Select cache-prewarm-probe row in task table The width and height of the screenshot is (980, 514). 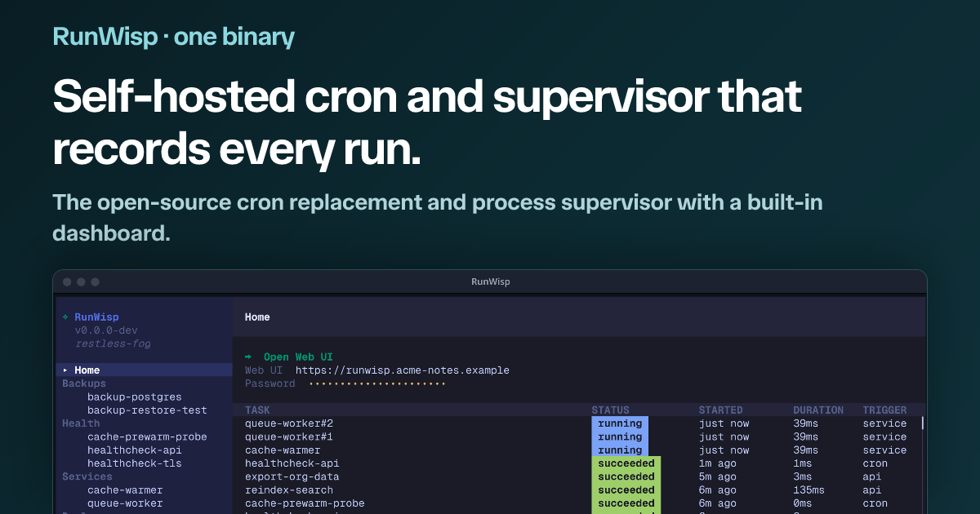[x=578, y=503]
